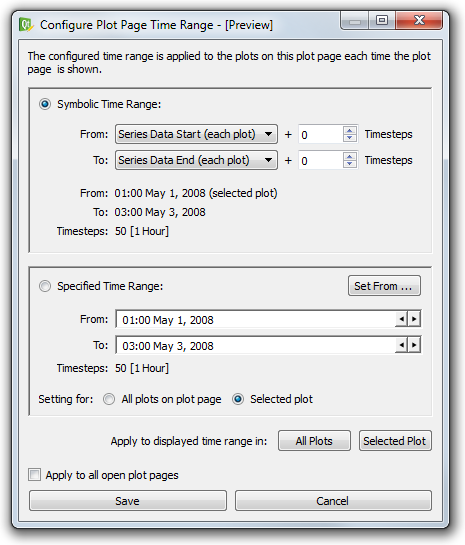Open the Series Data Start dropdown
This screenshot has width=465, height=545.
pyautogui.click(x=196, y=134)
